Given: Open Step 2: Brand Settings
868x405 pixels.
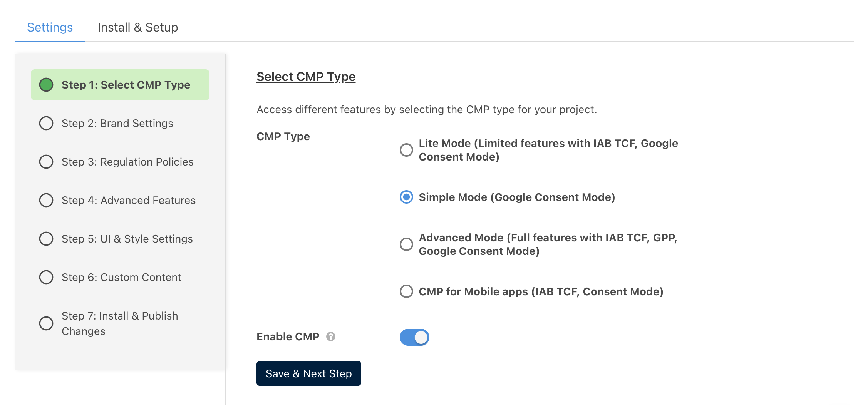Looking at the screenshot, I should (x=117, y=123).
